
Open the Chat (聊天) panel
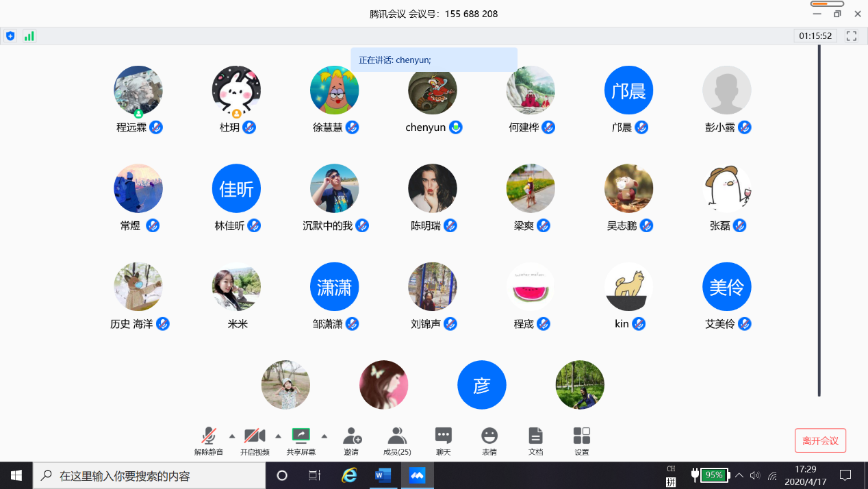click(x=444, y=440)
